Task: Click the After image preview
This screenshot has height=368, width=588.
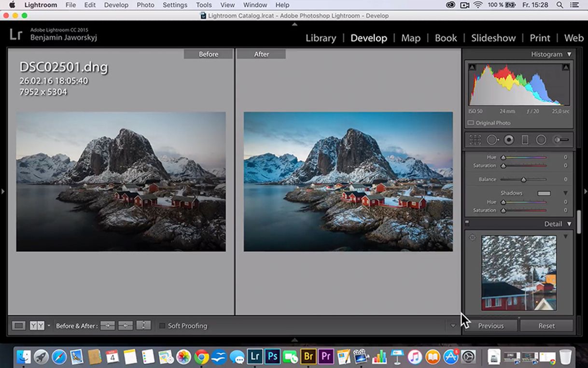Action: 348,182
